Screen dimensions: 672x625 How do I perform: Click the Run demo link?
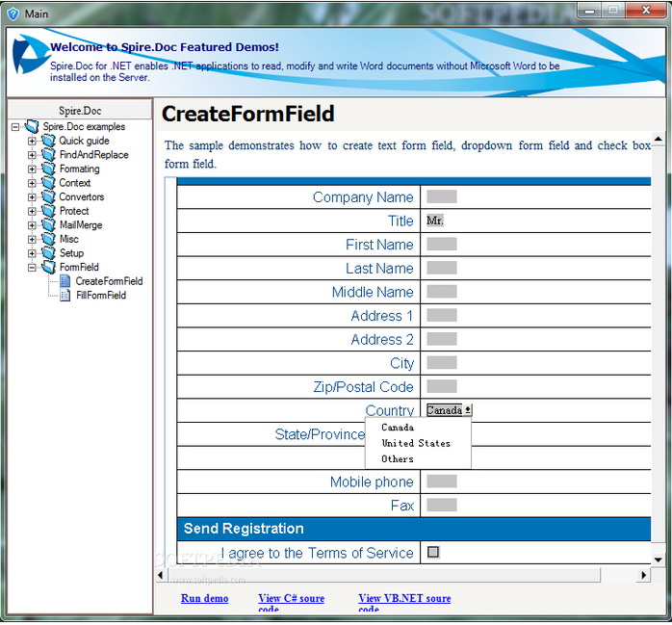(x=204, y=598)
